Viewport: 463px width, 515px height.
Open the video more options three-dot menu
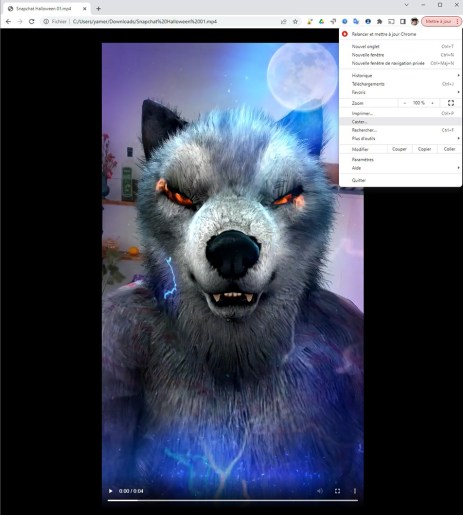[355, 491]
